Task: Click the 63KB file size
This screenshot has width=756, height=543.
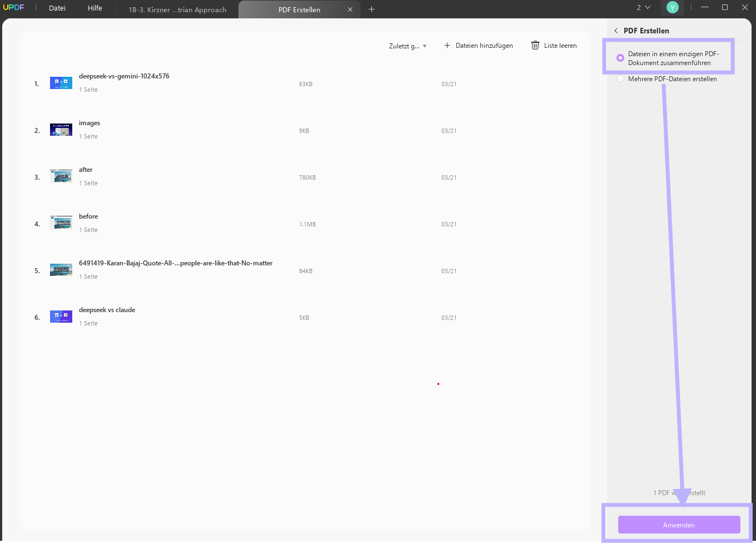Action: (306, 85)
